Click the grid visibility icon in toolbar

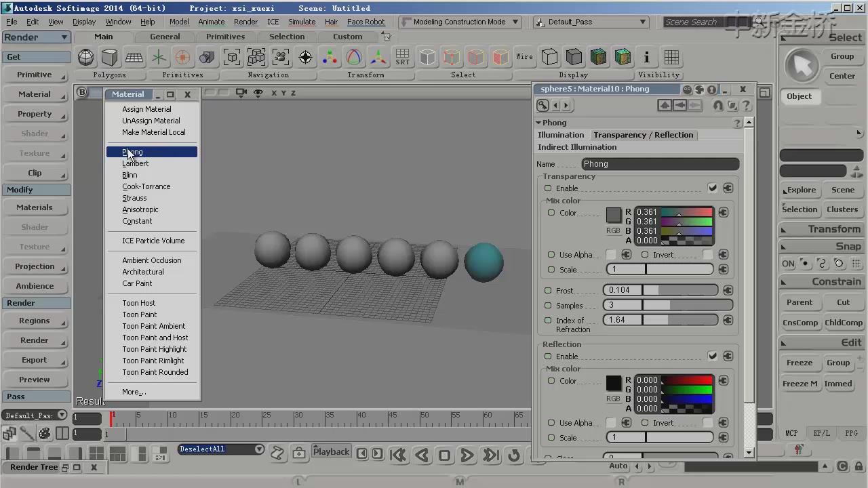(671, 57)
